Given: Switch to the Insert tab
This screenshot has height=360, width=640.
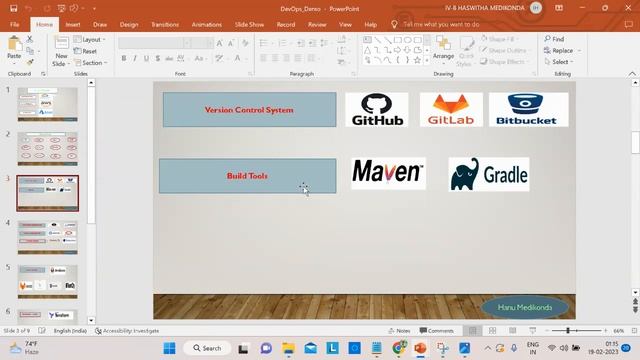Looking at the screenshot, I should [73, 24].
